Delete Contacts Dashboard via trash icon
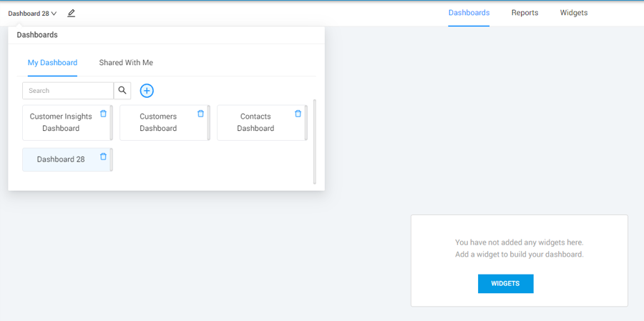 point(298,114)
